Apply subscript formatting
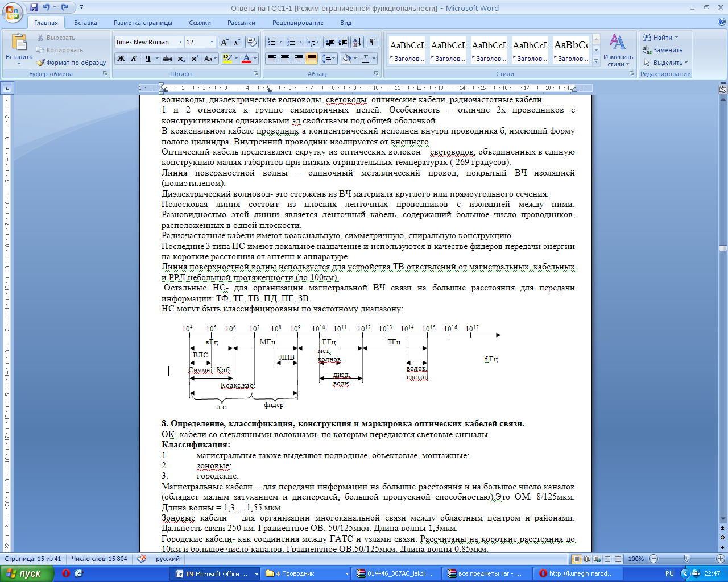This screenshot has width=728, height=582. click(x=181, y=59)
